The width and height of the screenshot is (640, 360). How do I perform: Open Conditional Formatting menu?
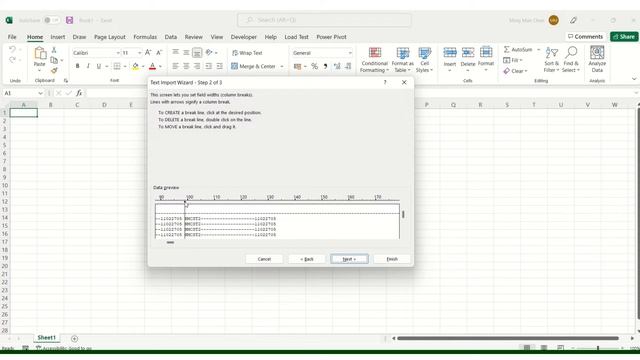[374, 60]
